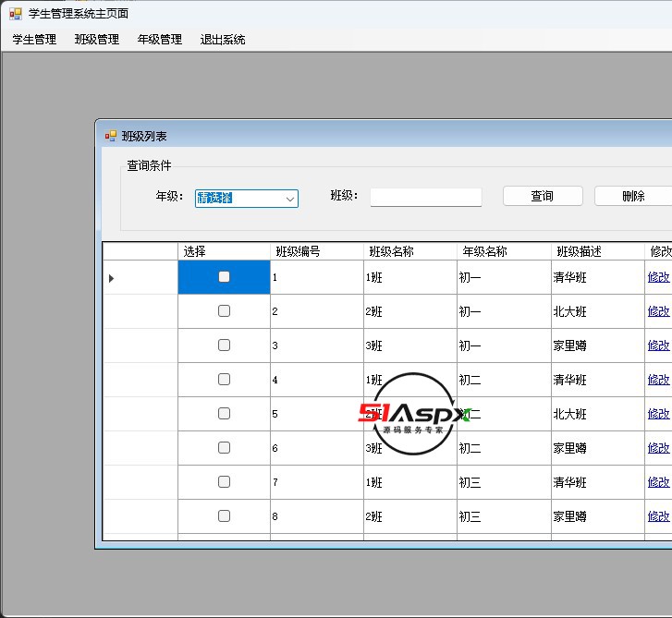The height and width of the screenshot is (618, 672).
Task: Click the 班级列表 window icon
Action: coord(111,136)
